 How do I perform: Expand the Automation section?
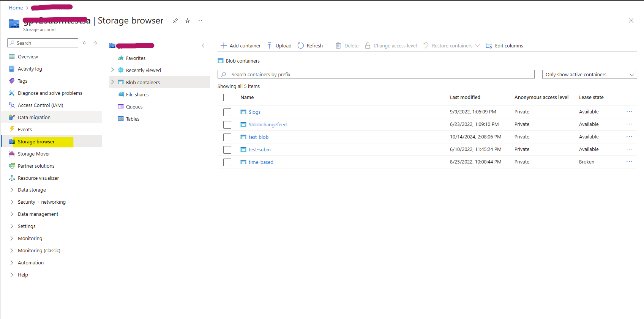click(12, 262)
